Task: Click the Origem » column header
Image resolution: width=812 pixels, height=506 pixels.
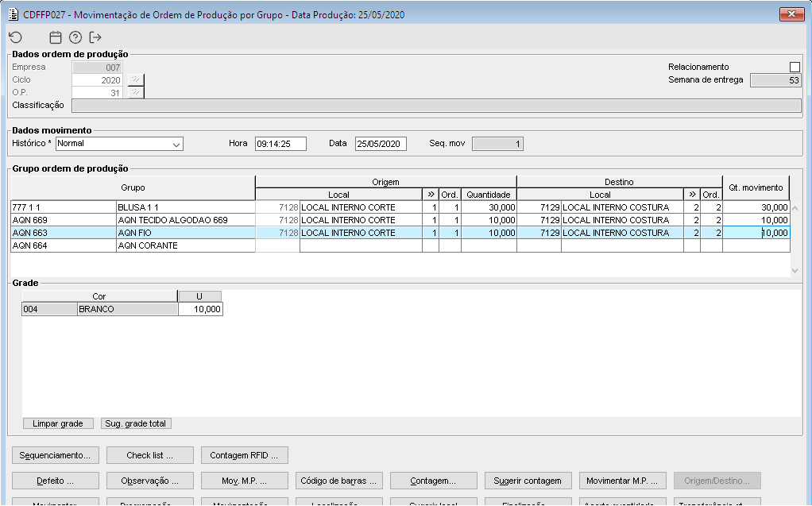Action: click(431, 195)
